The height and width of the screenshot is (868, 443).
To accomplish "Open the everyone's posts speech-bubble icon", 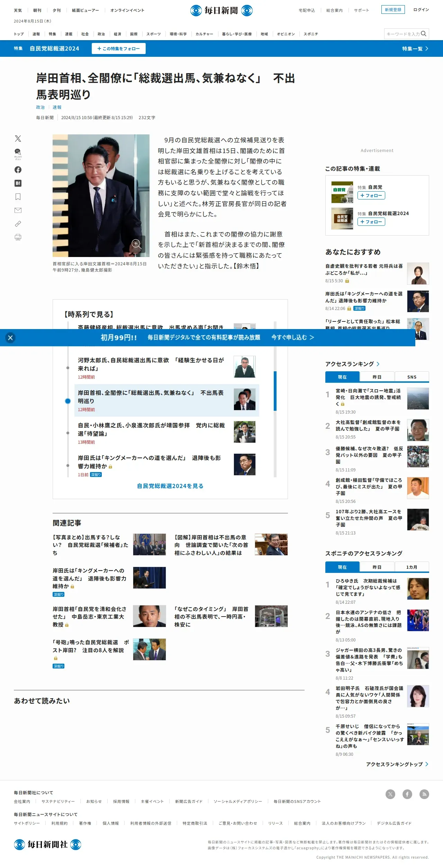I will point(18,154).
